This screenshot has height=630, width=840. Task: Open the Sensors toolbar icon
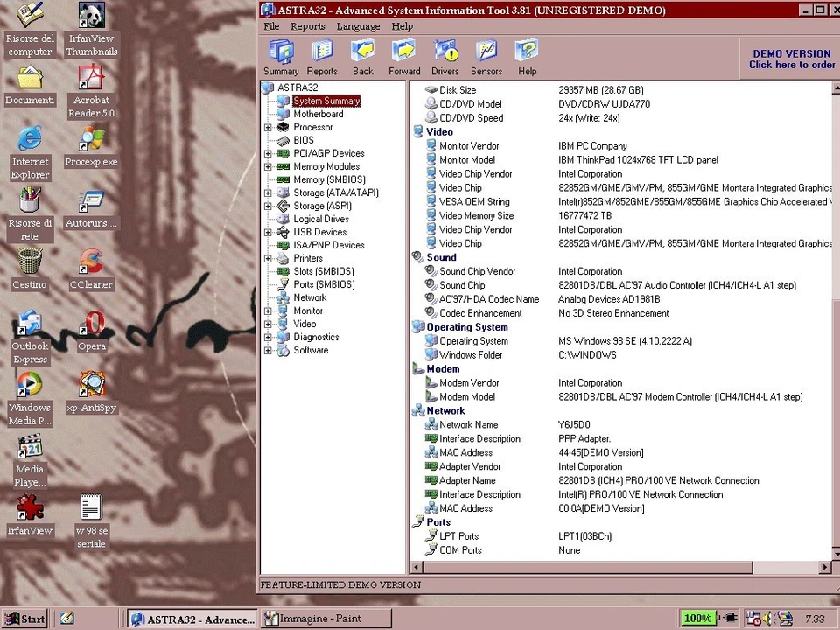[486, 55]
